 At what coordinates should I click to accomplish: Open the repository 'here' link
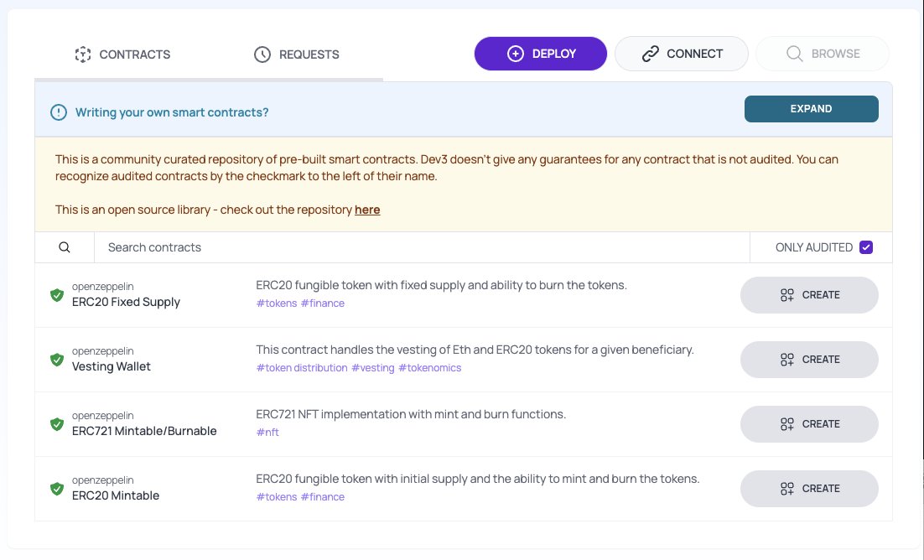pyautogui.click(x=367, y=210)
